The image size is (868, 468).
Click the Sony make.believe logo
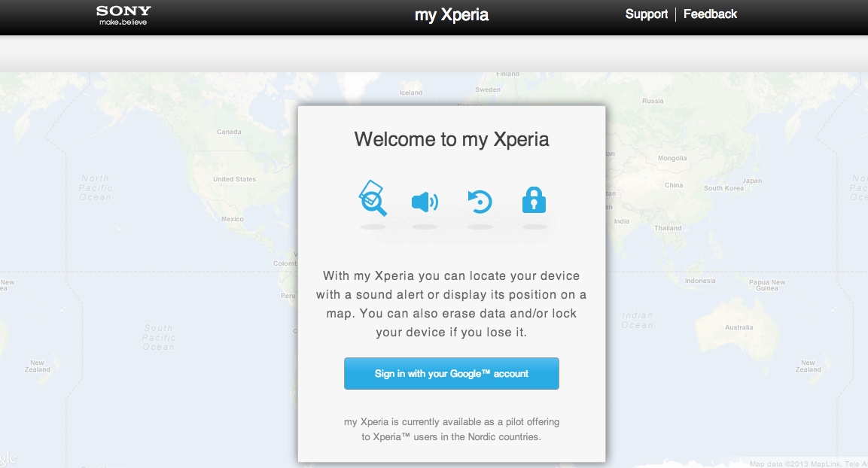[x=123, y=15]
